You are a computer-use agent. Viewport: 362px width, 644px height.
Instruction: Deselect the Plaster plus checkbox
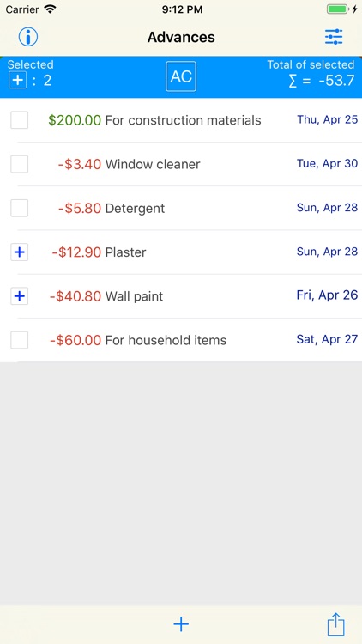19,252
